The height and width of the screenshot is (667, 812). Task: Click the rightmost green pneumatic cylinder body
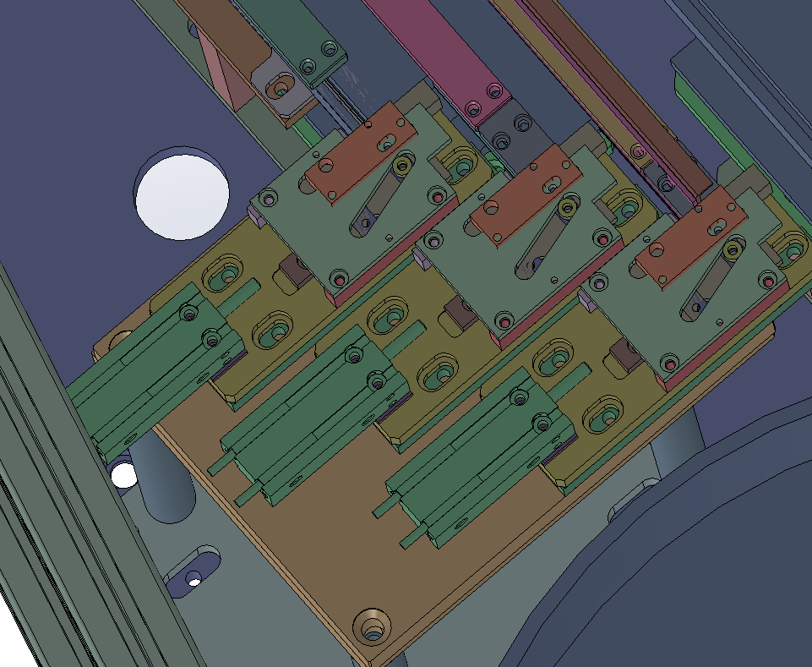pos(482,459)
